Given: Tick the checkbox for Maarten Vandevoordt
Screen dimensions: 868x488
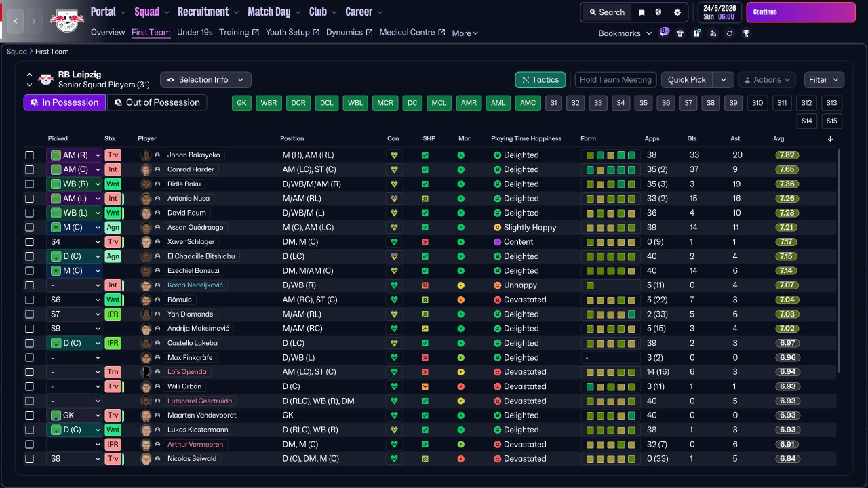Looking at the screenshot, I should [x=30, y=415].
